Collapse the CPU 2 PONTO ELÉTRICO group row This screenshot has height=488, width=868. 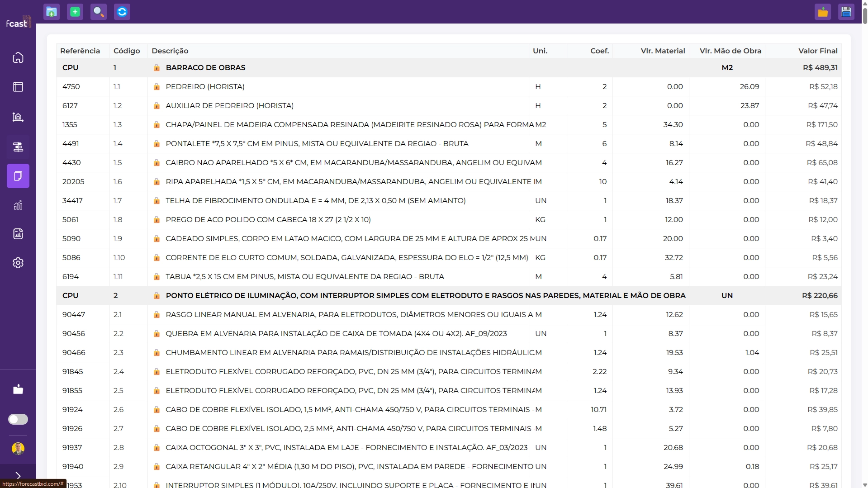pyautogui.click(x=70, y=296)
